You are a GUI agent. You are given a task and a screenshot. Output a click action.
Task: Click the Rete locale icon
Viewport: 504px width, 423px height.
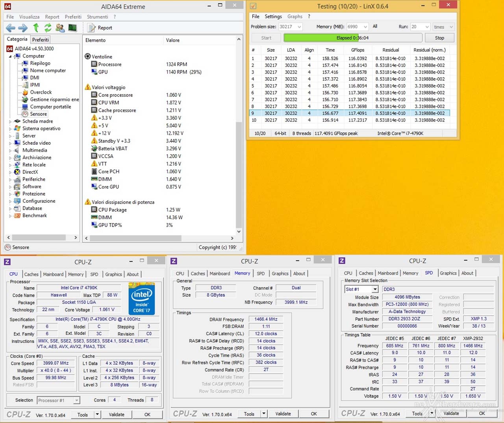17,165
